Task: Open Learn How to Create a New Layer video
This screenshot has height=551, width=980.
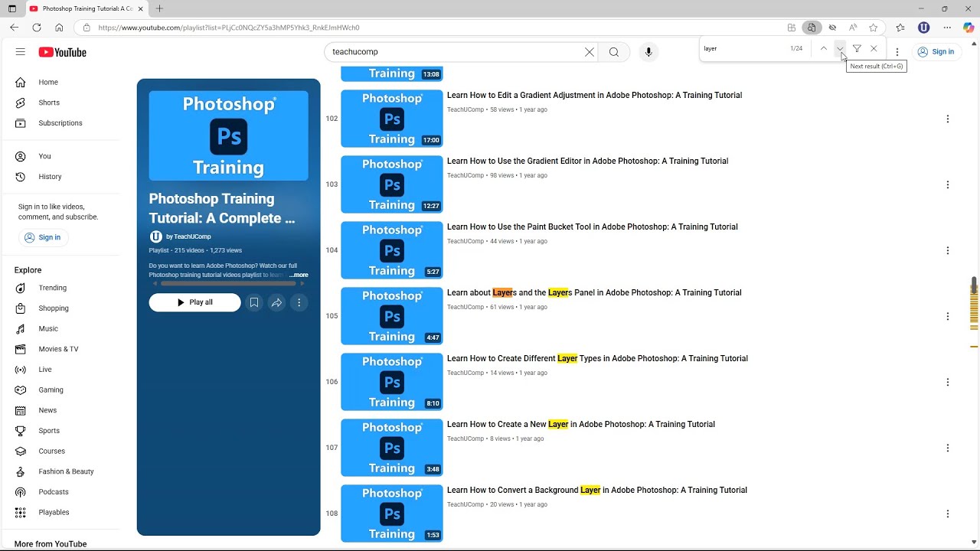Action: coord(581,425)
